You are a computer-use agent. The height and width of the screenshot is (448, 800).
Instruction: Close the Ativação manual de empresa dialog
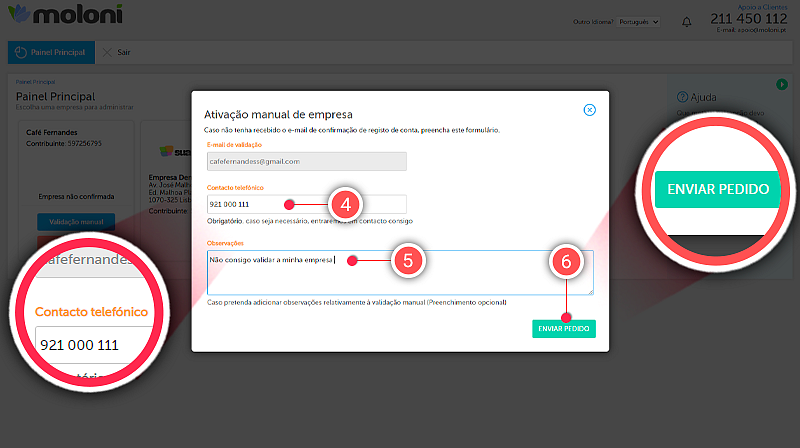[x=589, y=110]
